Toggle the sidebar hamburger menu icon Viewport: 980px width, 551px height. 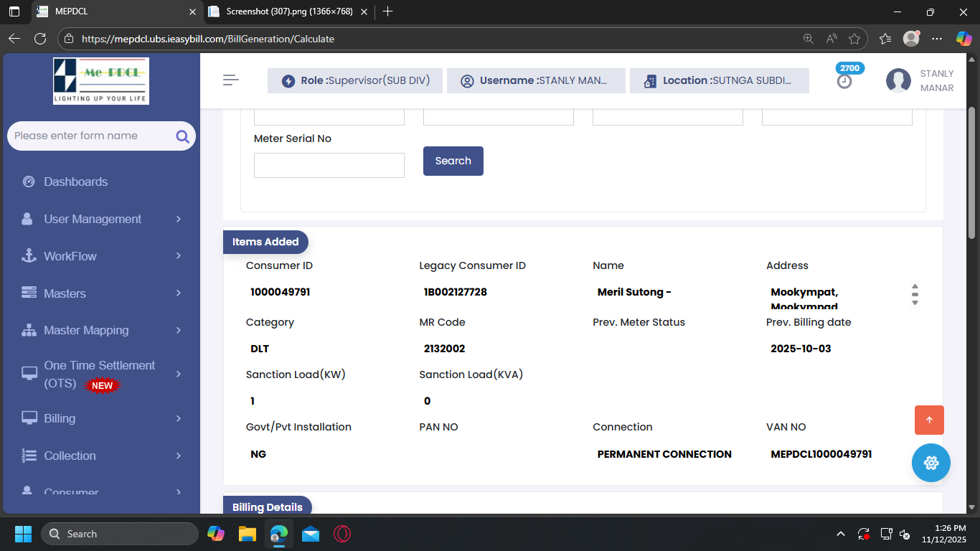click(x=231, y=80)
